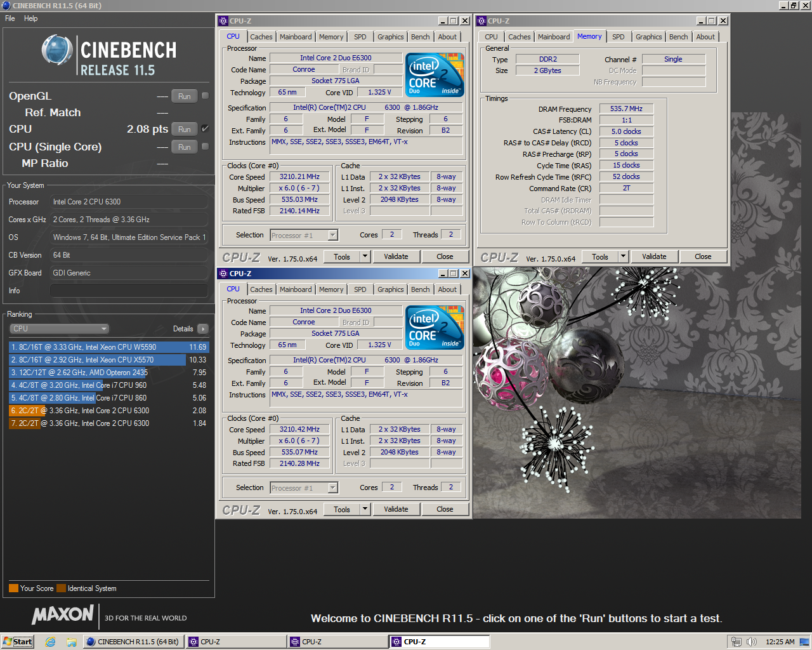812x650 pixels.
Task: Click Validate in the Memory CPU-Z window
Action: click(654, 256)
